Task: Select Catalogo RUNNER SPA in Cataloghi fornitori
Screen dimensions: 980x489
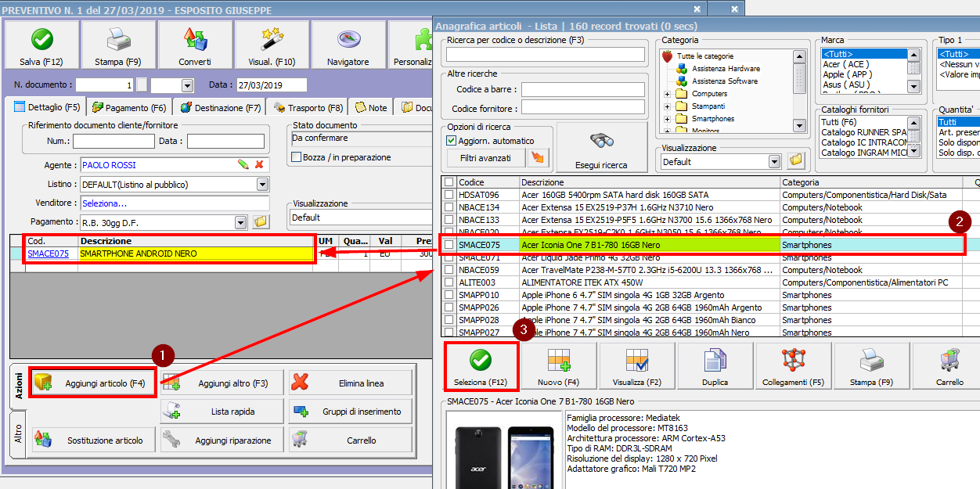Action: [864, 132]
